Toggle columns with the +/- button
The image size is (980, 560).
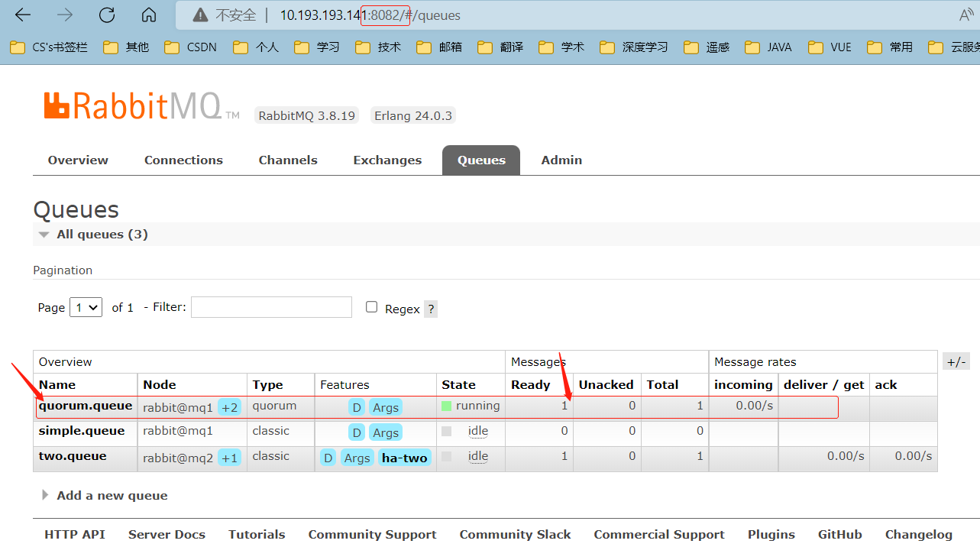click(956, 361)
